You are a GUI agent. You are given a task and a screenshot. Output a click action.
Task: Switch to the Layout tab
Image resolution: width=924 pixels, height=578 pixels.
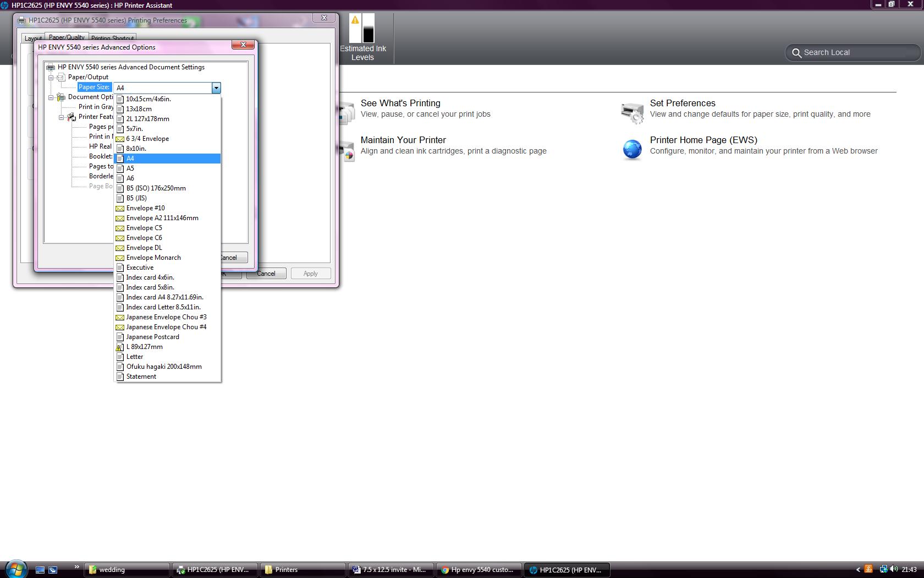[x=33, y=38]
